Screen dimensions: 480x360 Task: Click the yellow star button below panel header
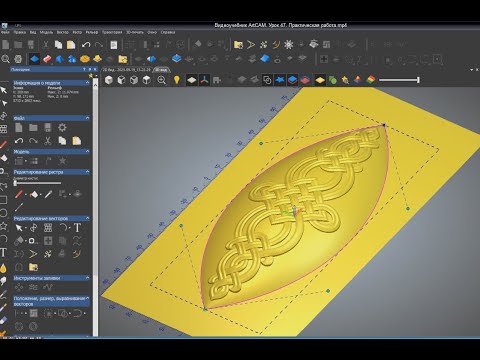pos(91,76)
